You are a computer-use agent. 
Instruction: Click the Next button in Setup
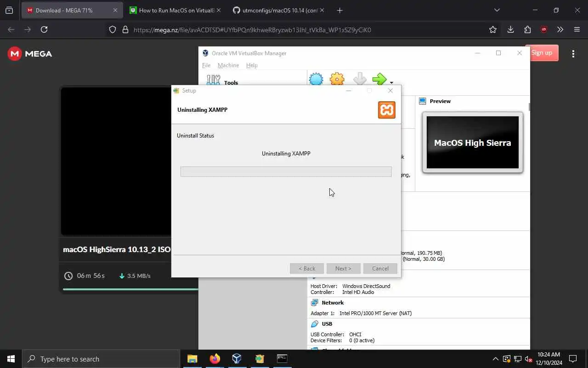343,268
